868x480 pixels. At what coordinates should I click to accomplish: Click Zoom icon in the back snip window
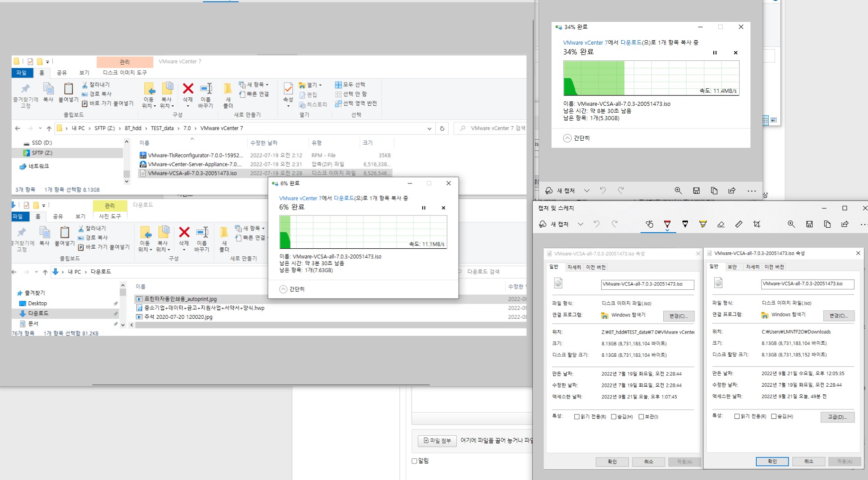point(678,191)
